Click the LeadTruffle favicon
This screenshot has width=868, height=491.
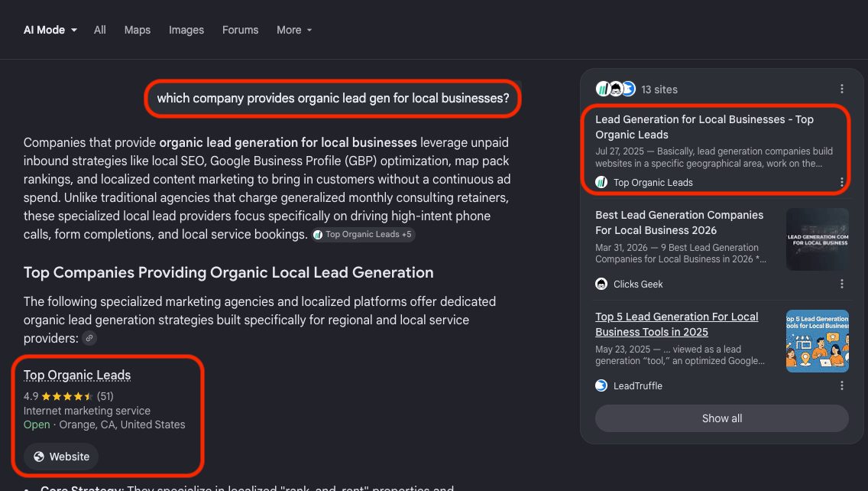[x=601, y=385]
